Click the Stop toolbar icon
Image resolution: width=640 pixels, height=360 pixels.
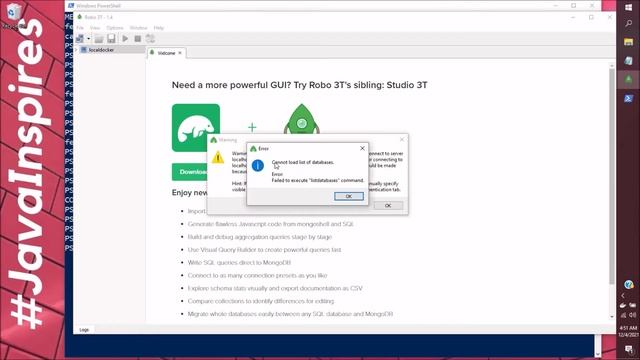[x=138, y=39]
